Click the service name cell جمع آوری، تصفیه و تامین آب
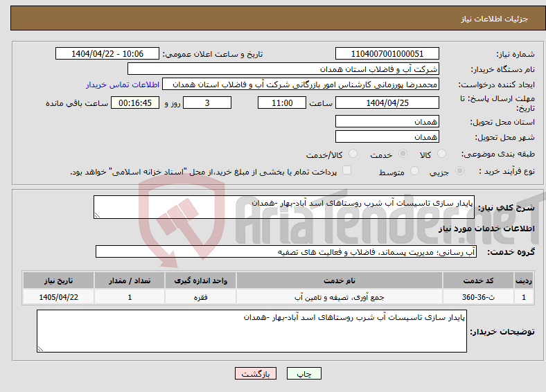546x392 pixels. [x=339, y=297]
